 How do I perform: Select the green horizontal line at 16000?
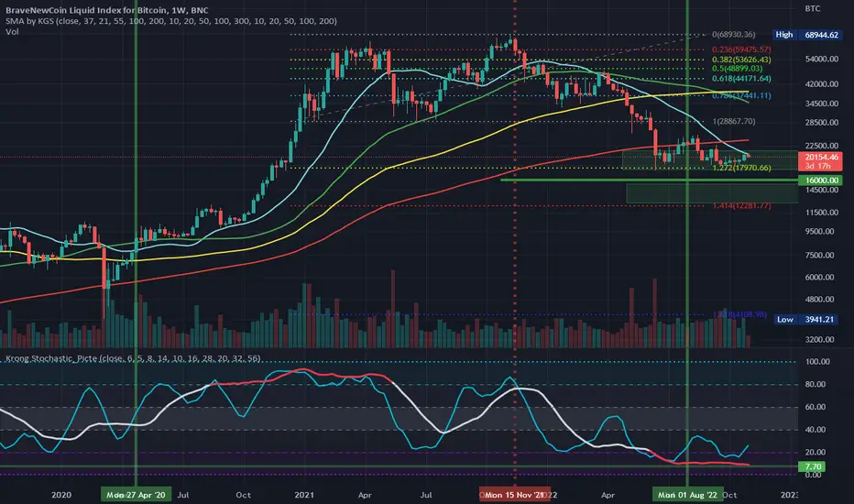tap(650, 180)
